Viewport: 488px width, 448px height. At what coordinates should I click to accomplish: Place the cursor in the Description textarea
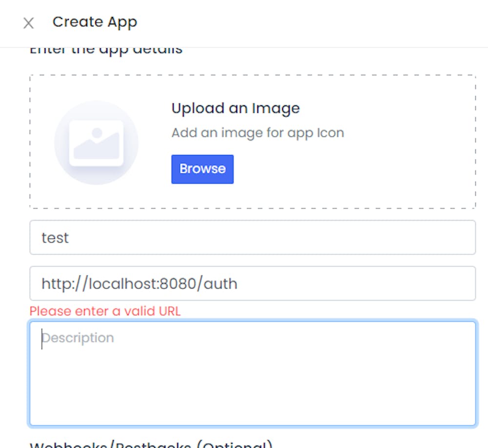pos(252,372)
